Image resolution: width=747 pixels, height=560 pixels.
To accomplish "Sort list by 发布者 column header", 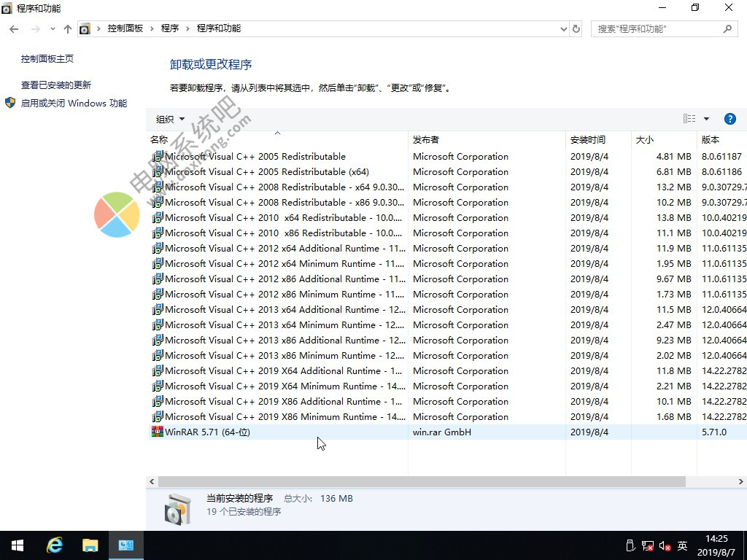I will pos(426,139).
